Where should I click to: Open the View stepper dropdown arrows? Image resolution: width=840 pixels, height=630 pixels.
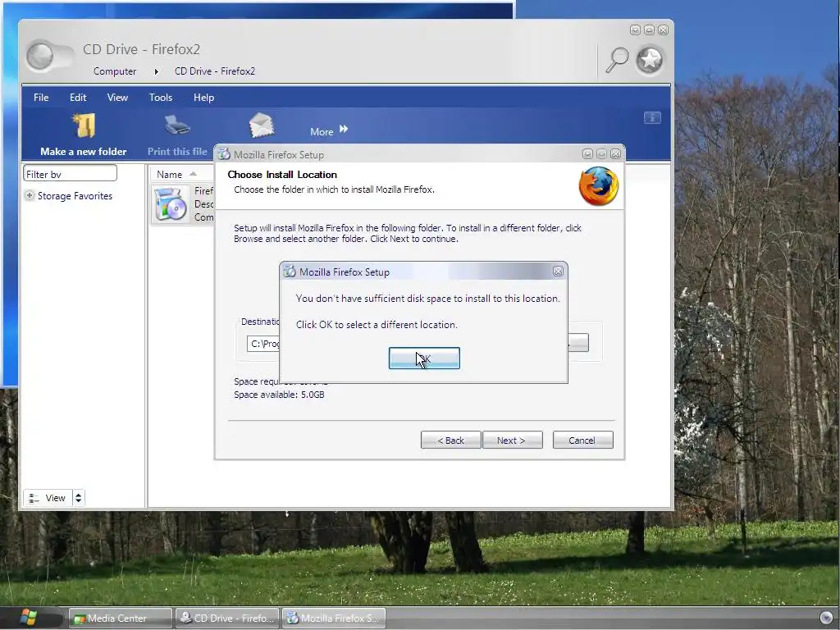[78, 498]
